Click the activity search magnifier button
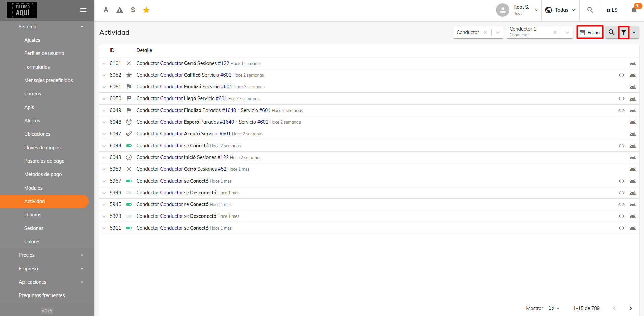Viewport: 644px width, 316px height. pyautogui.click(x=612, y=32)
